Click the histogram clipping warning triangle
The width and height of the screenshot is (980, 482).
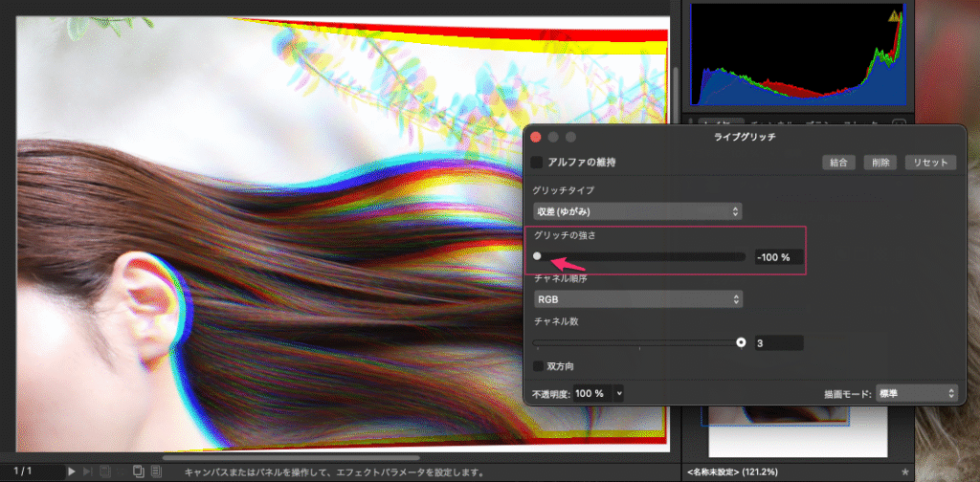[894, 16]
